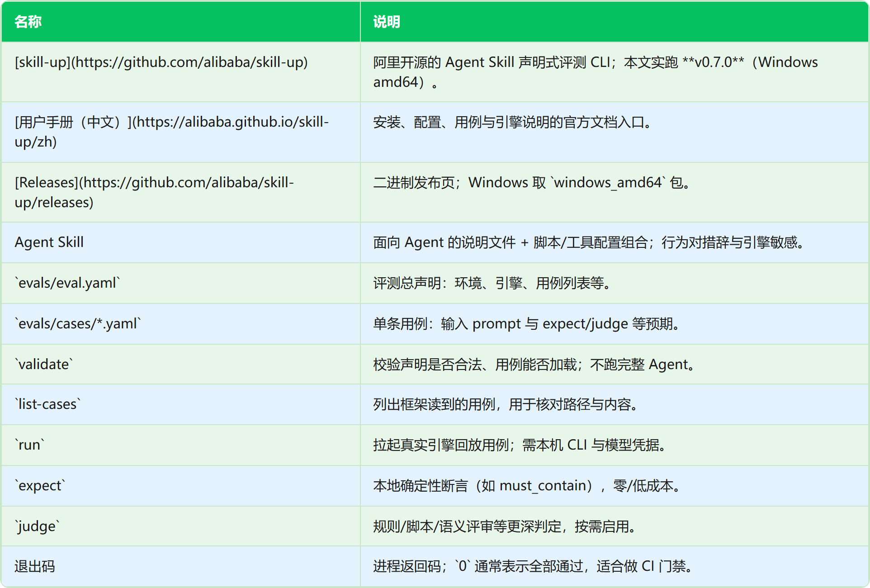Click the 说明 column header
This screenshot has width=870, height=588.
point(614,22)
